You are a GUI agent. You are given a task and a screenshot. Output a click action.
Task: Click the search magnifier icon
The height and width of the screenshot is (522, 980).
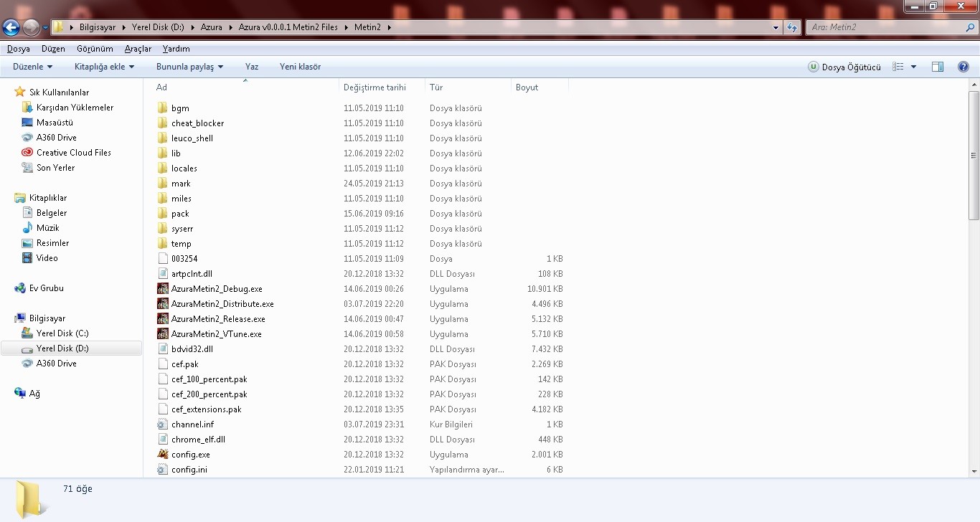tap(971, 27)
